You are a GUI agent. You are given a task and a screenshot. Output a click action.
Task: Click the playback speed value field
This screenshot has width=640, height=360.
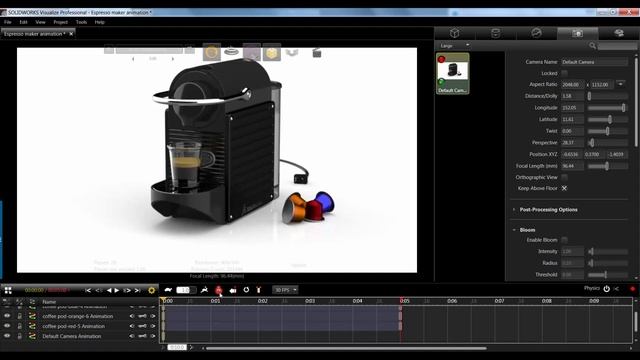point(186,290)
